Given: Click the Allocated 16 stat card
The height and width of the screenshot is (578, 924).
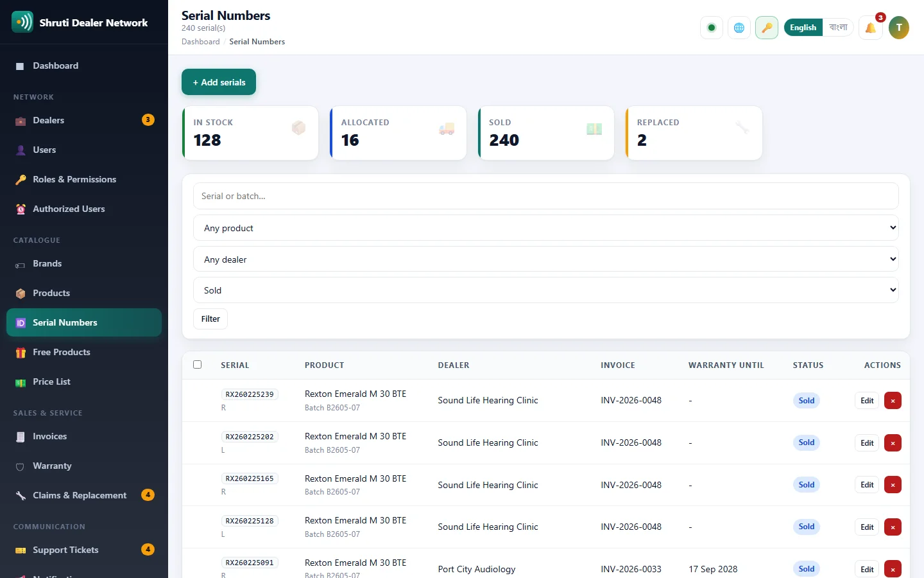Looking at the screenshot, I should [x=398, y=133].
